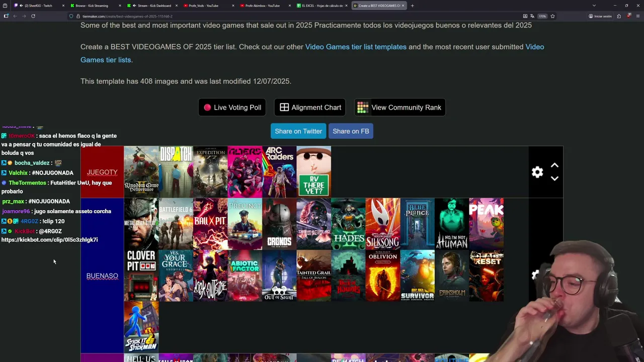The width and height of the screenshot is (644, 362).
Task: Select Yes Your Grace Snowfall thumbnail
Action: pos(176,276)
